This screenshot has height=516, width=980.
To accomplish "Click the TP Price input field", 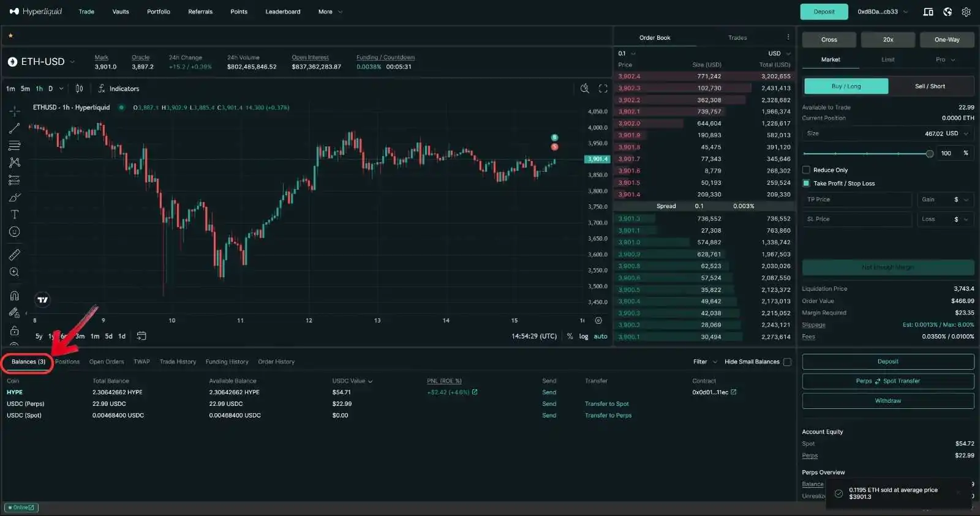I will pos(858,200).
